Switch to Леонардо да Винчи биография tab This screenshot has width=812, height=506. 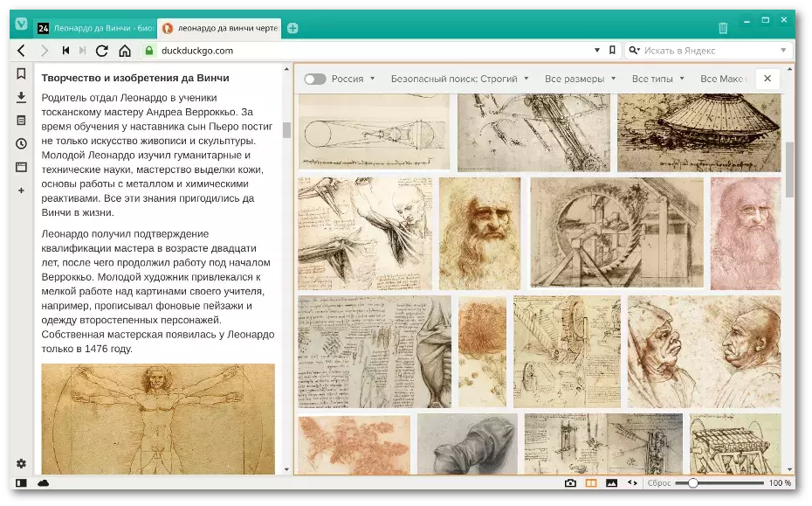tap(95, 28)
